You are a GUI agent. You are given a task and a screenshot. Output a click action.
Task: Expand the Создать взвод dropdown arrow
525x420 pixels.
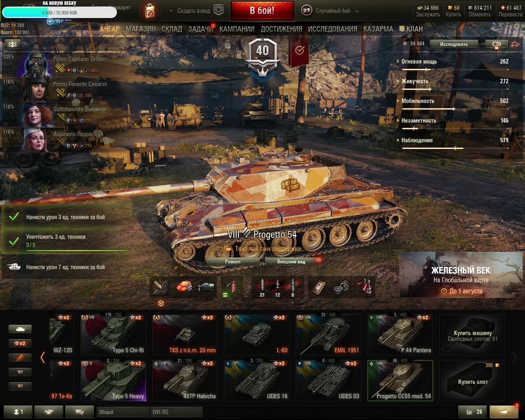(171, 11)
